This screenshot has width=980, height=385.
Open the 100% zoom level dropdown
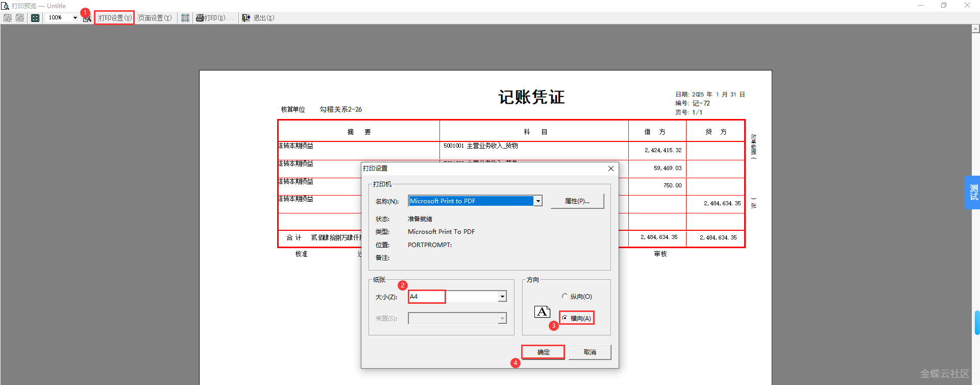click(75, 18)
